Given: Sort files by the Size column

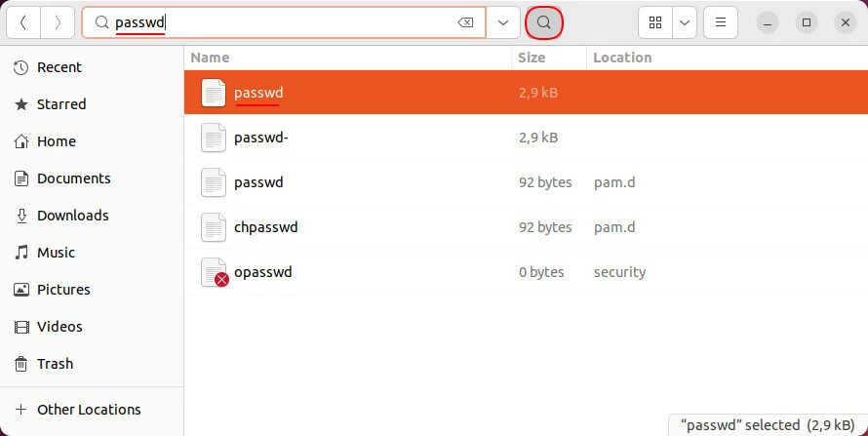Looking at the screenshot, I should point(532,58).
